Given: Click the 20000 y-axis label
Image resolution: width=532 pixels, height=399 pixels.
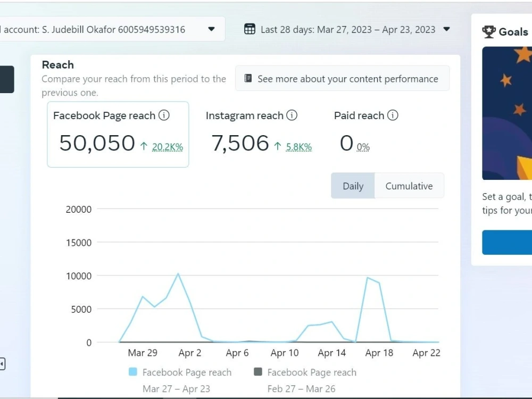Looking at the screenshot, I should (x=78, y=209).
